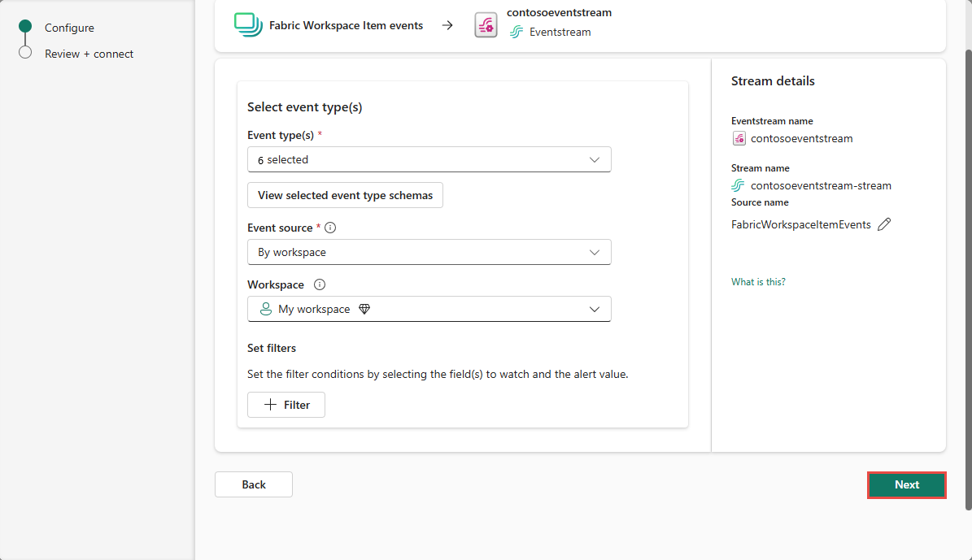Open the What is this? link

click(758, 282)
